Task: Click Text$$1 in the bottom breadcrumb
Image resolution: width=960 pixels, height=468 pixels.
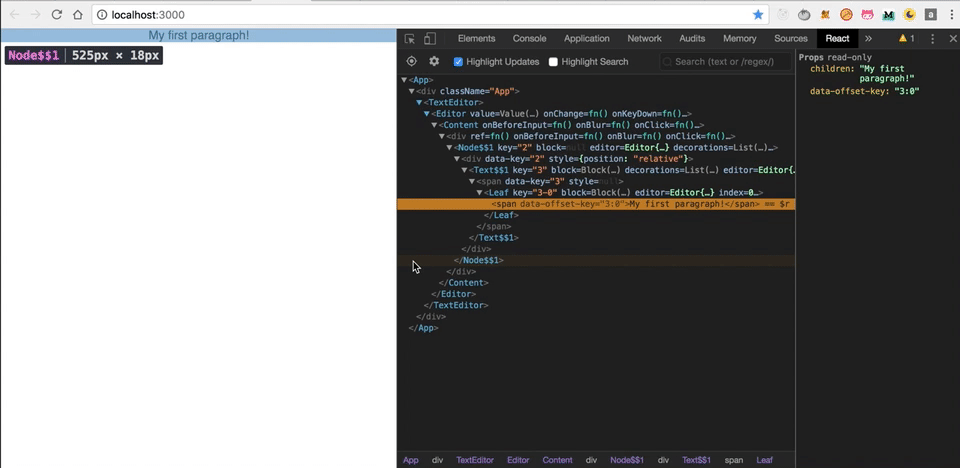Action: point(697,460)
